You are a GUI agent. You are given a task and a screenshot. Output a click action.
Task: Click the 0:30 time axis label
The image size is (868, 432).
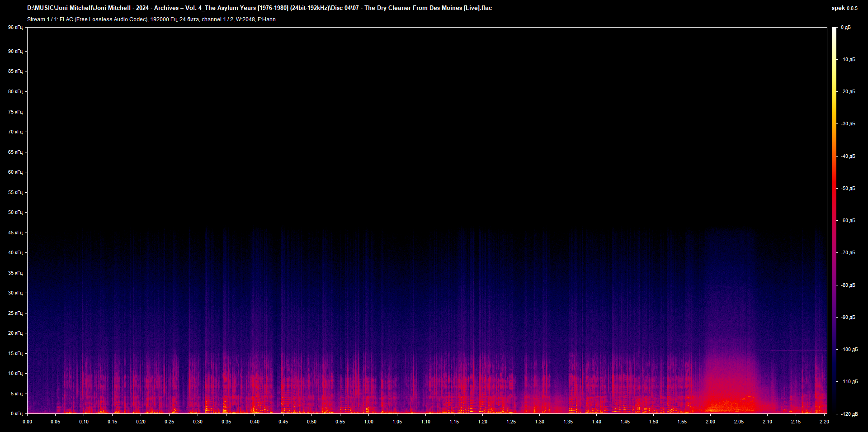click(x=198, y=422)
